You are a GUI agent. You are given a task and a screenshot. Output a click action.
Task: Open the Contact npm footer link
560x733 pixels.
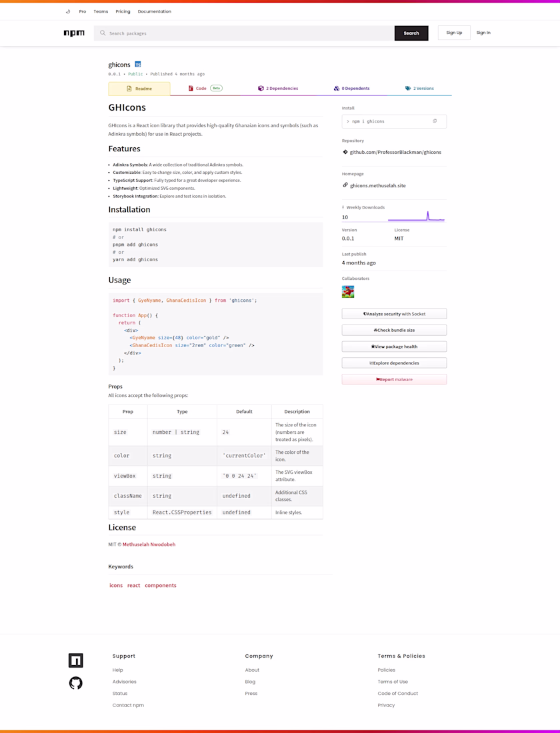[128, 705]
